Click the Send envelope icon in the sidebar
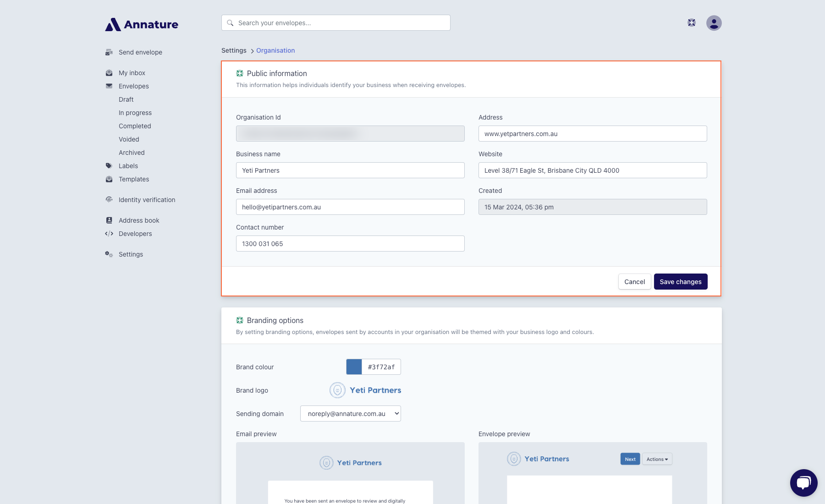Image resolution: width=825 pixels, height=504 pixels. click(x=109, y=52)
